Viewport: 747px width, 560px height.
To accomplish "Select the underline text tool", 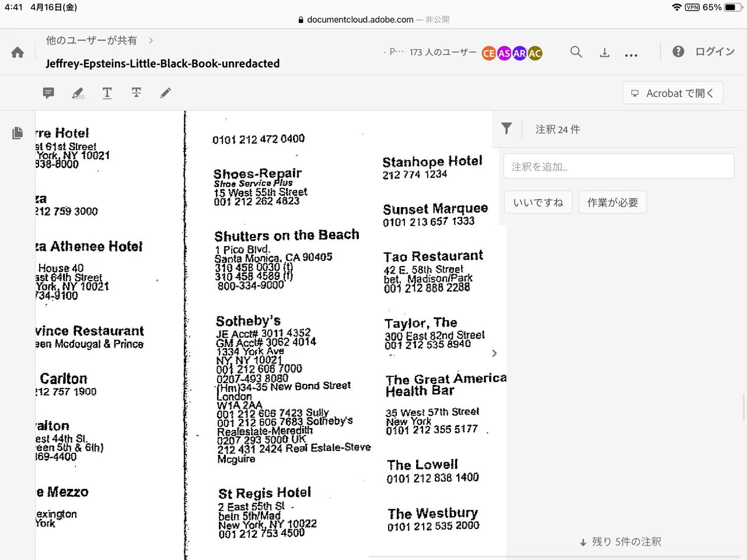I will [x=107, y=93].
